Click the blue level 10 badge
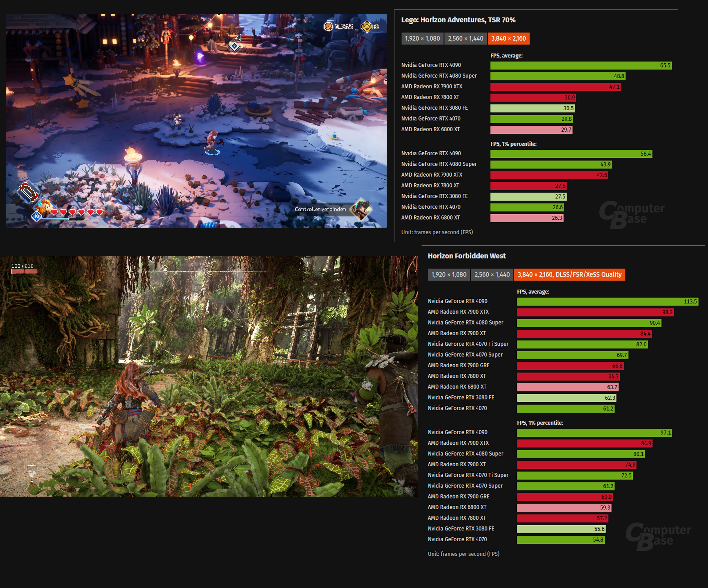 36,216
